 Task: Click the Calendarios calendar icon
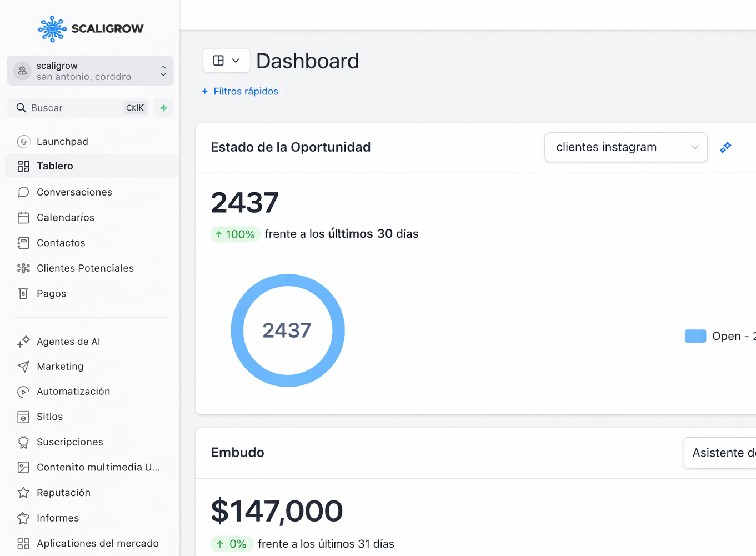[x=23, y=218]
